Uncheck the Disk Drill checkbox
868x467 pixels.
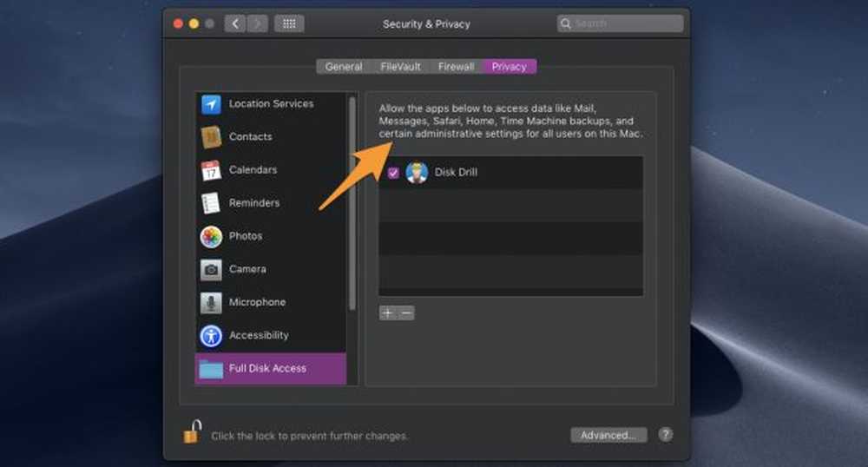(x=393, y=173)
